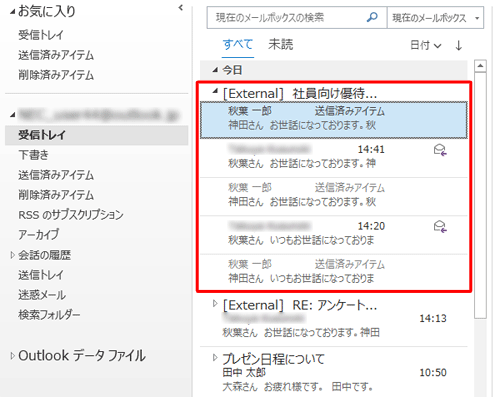
Task: Collapse the folder pane with the chevron
Action: pos(181,7)
